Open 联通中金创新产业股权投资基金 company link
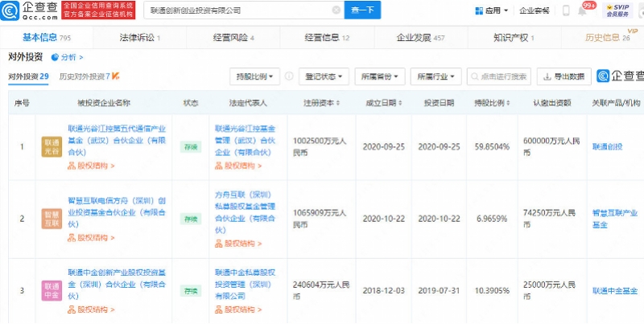 pyautogui.click(x=117, y=285)
